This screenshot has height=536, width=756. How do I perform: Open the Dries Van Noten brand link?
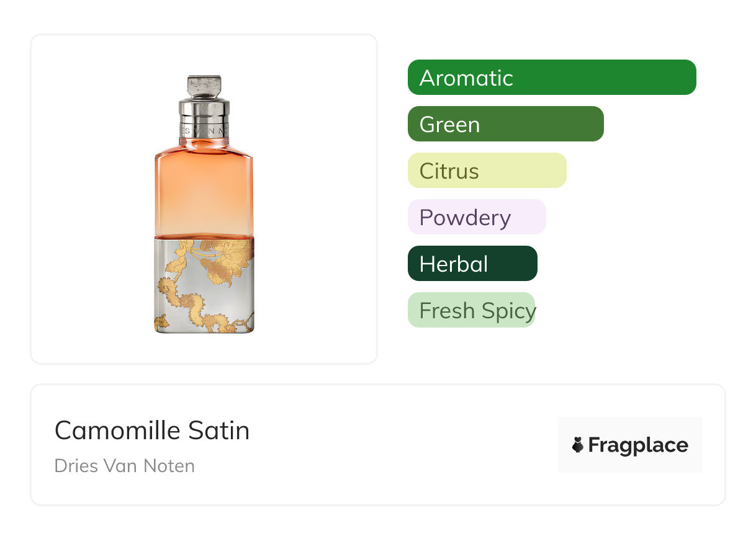[124, 466]
